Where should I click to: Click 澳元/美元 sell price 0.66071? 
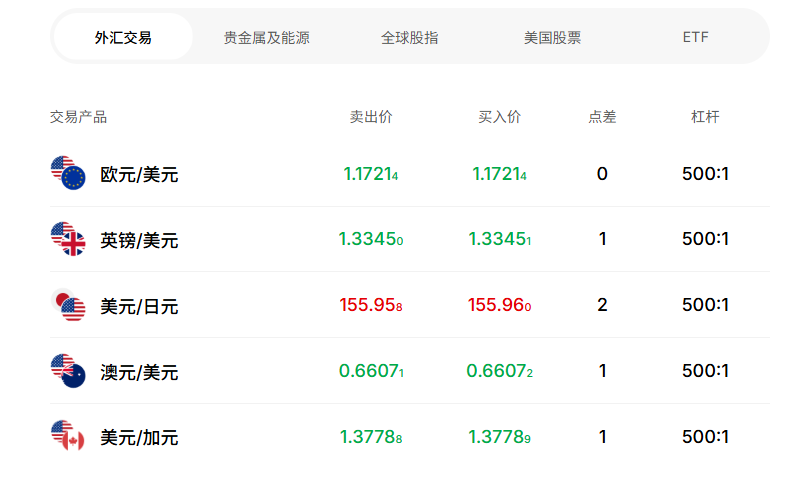(x=371, y=371)
